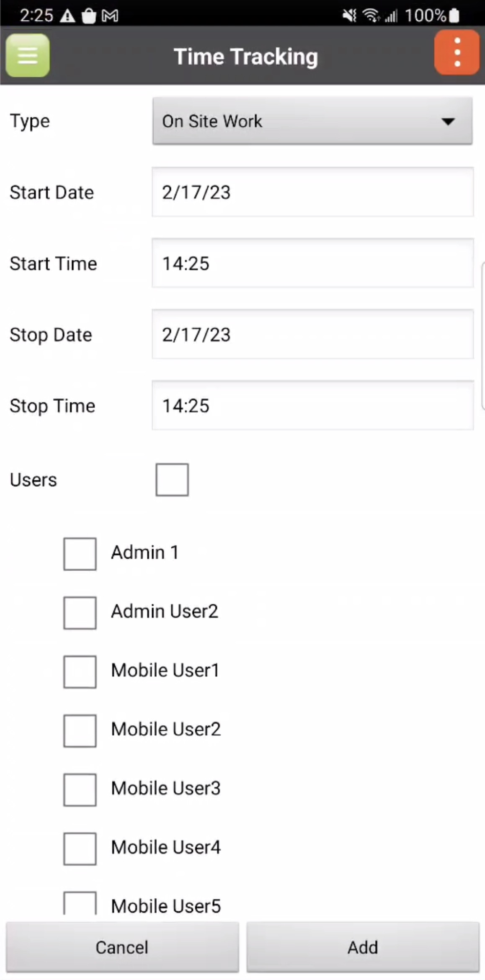The image size is (485, 980).
Task: Open the green hamburger menu
Action: click(x=28, y=55)
